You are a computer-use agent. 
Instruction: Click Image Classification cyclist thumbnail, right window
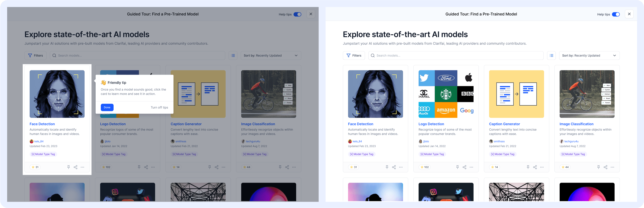pyautogui.click(x=587, y=94)
